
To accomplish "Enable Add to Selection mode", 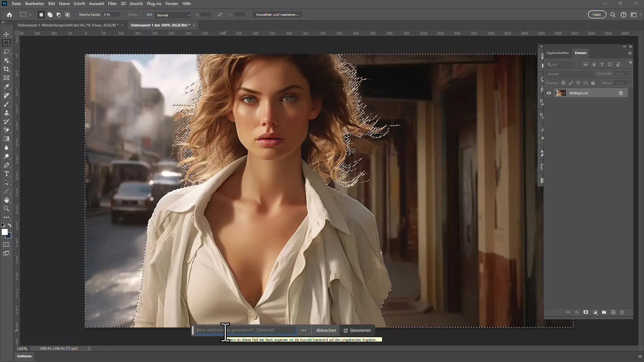I will [50, 15].
